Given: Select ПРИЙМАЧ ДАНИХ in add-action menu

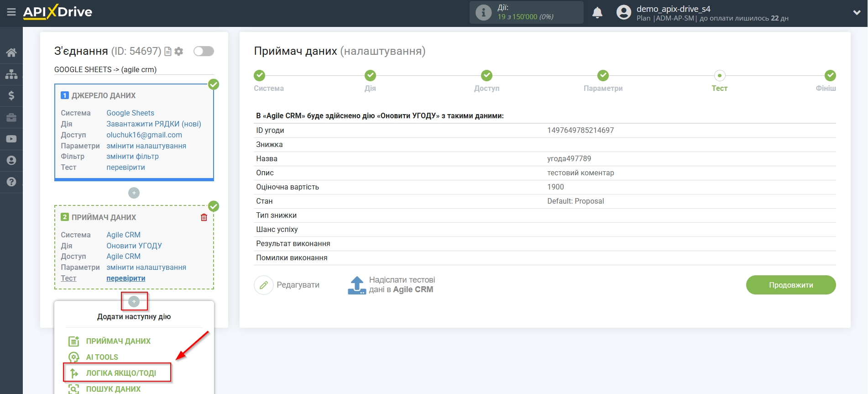Looking at the screenshot, I should [x=118, y=341].
